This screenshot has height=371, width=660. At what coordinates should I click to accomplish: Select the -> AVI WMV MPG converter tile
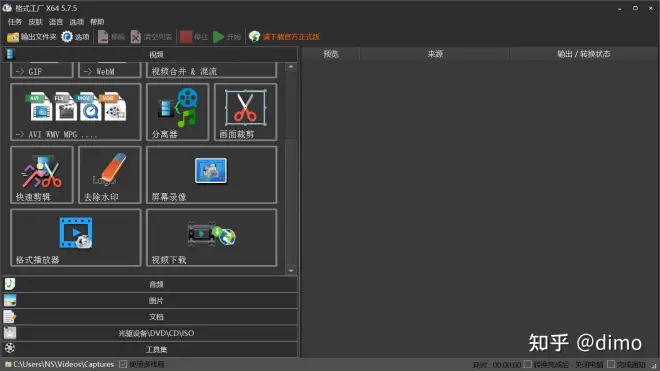pyautogui.click(x=76, y=112)
